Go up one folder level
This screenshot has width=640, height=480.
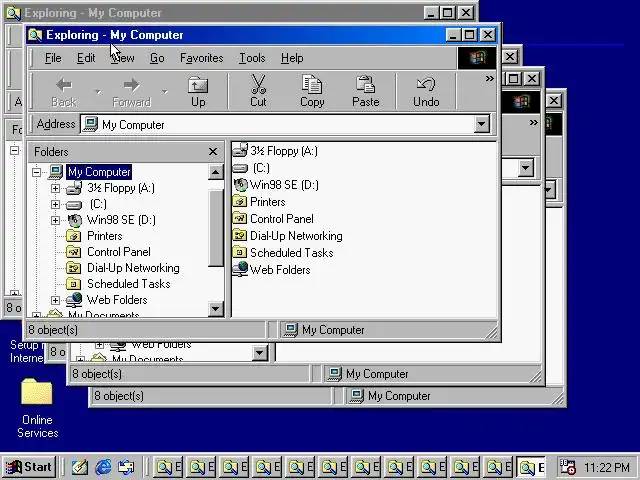198,91
